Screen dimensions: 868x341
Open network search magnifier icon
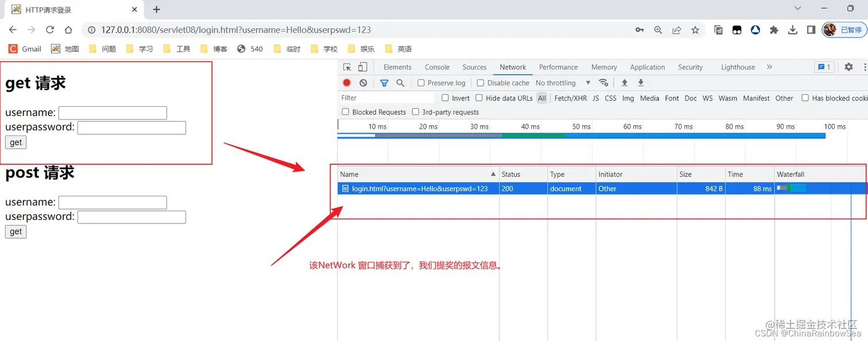point(401,83)
